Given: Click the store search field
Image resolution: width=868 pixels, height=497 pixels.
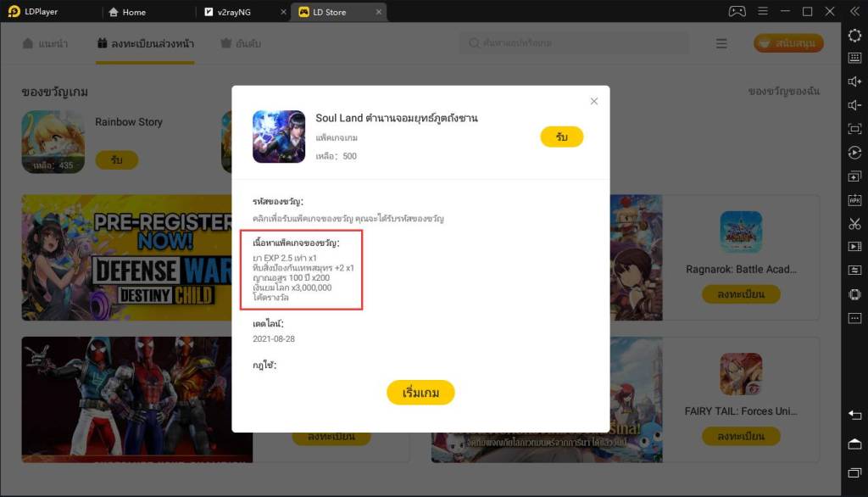Looking at the screenshot, I should pos(574,42).
